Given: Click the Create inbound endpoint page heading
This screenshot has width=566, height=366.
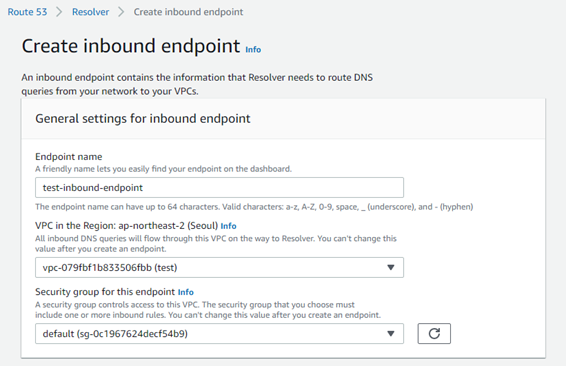Looking at the screenshot, I should pyautogui.click(x=131, y=46).
